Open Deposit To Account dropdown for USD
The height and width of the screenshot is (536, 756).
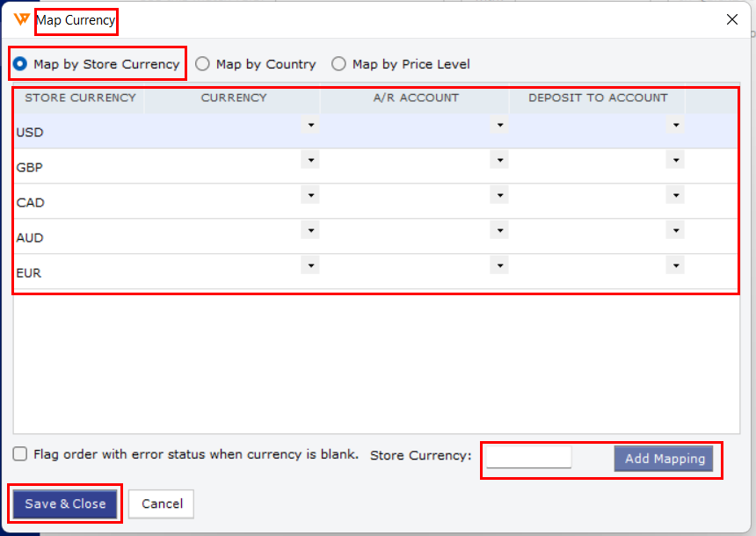675,126
